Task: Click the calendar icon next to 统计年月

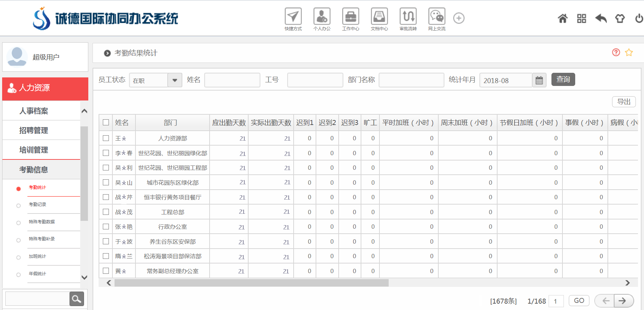Action: [539, 80]
